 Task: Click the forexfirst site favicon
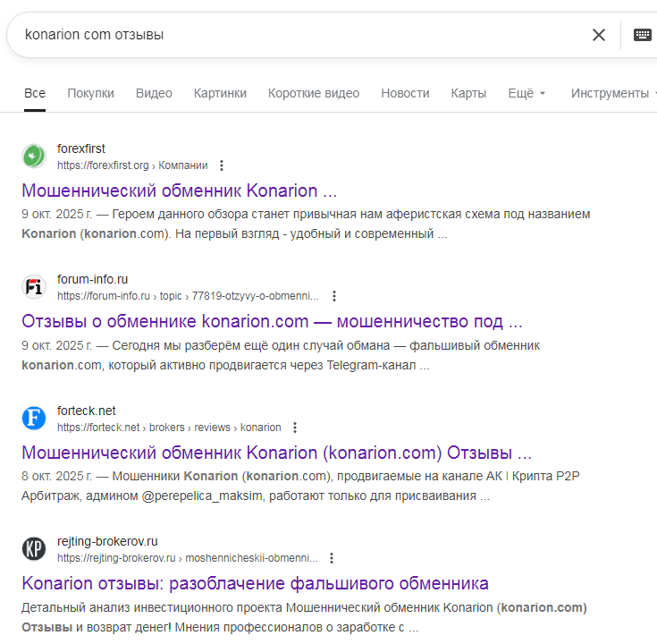34,157
